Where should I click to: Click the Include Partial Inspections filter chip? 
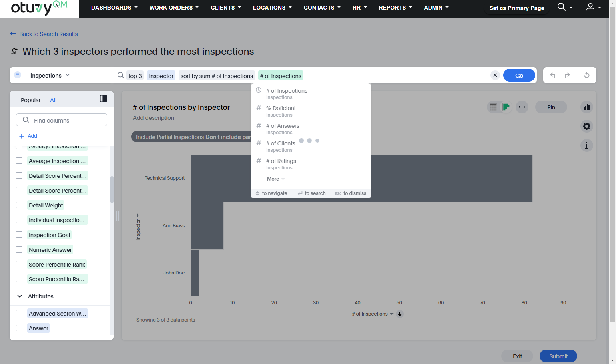(191, 137)
